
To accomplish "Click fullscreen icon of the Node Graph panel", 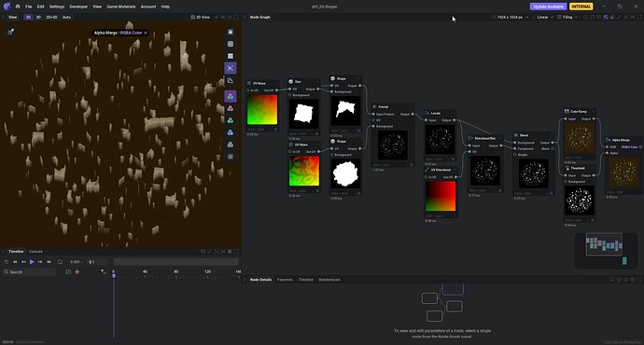I will pos(639,17).
